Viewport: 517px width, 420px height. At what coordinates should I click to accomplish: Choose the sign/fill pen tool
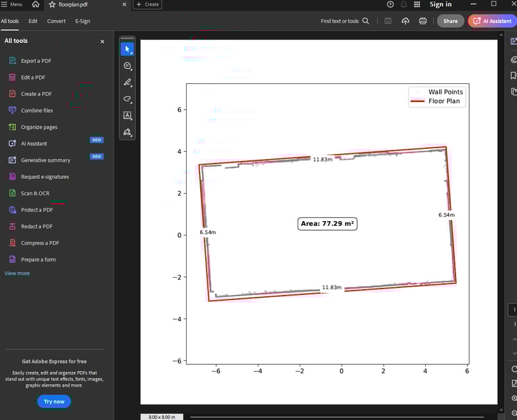[127, 132]
